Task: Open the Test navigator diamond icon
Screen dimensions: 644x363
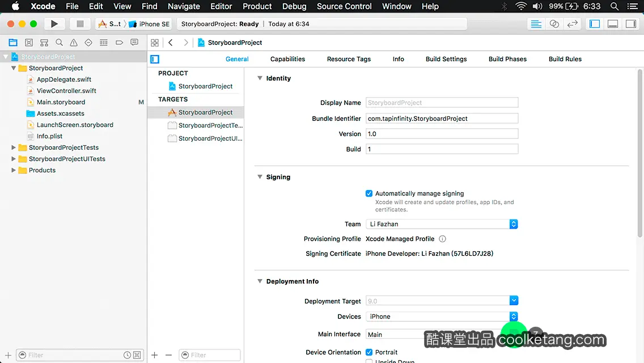Action: click(88, 43)
